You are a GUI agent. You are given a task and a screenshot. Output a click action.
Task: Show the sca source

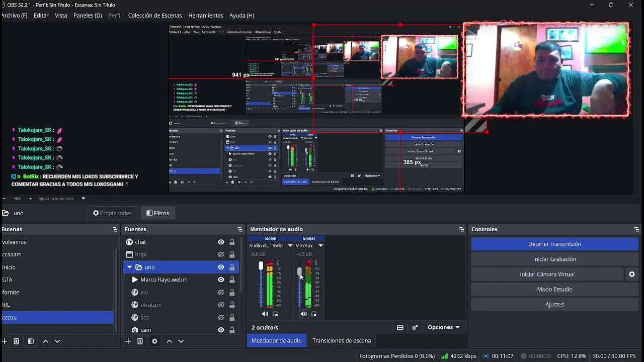coord(221,317)
